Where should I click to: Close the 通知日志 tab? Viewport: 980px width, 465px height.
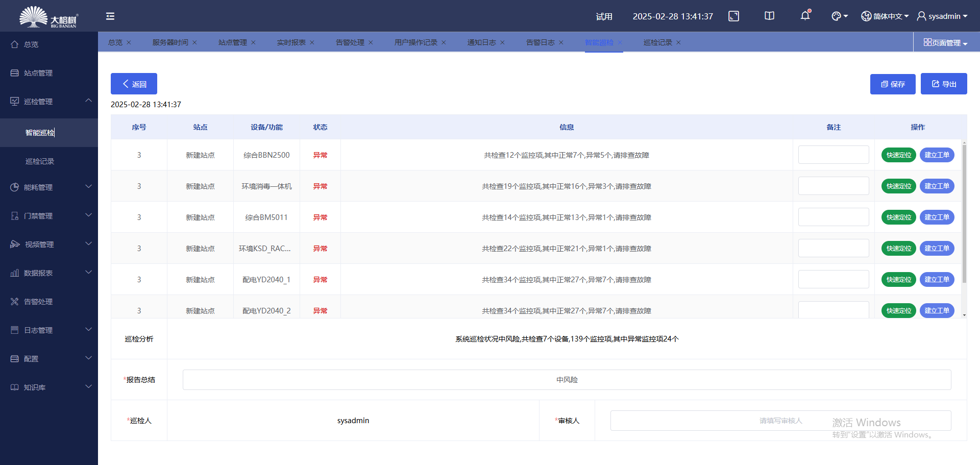[x=502, y=42]
